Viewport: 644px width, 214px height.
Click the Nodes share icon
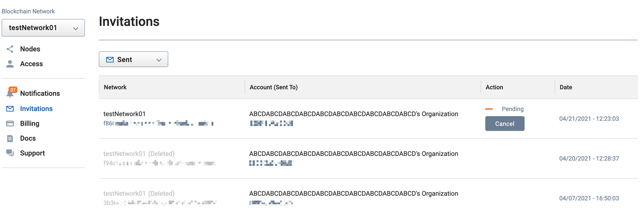pyautogui.click(x=10, y=49)
